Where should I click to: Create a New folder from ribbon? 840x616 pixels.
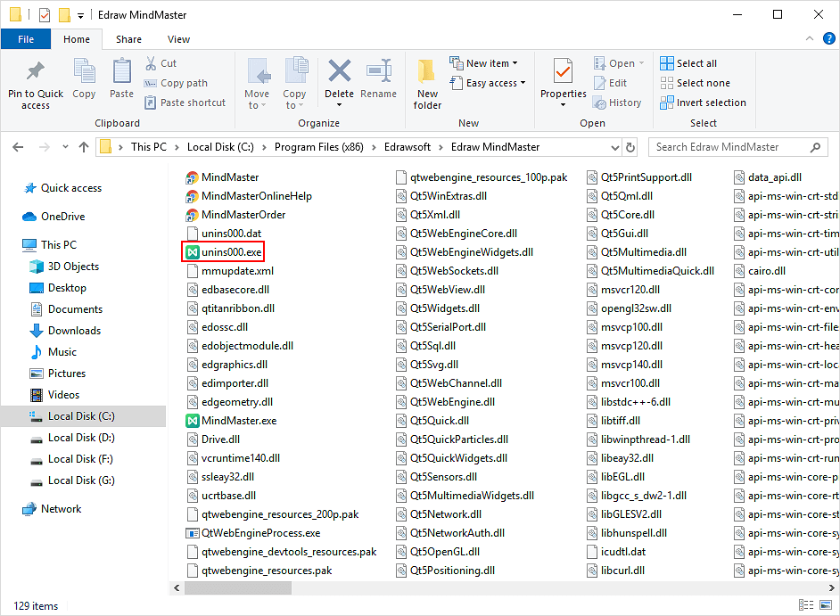coord(427,84)
